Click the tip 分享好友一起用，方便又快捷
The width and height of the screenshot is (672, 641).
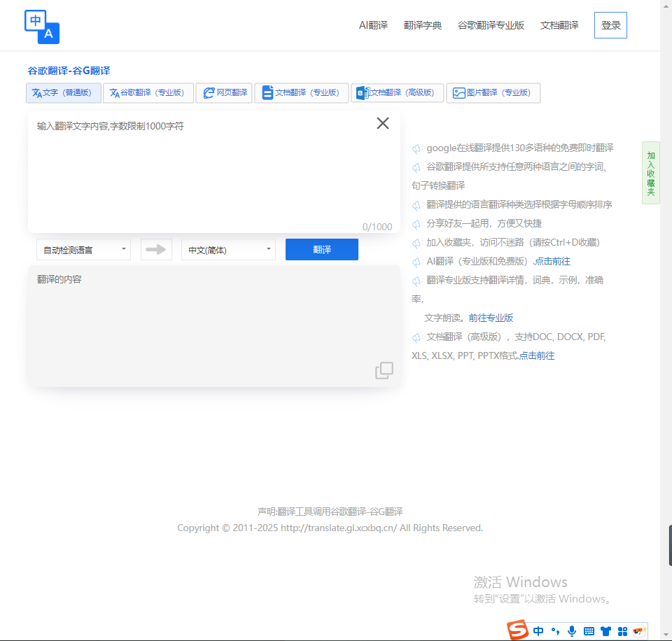pyautogui.click(x=484, y=223)
